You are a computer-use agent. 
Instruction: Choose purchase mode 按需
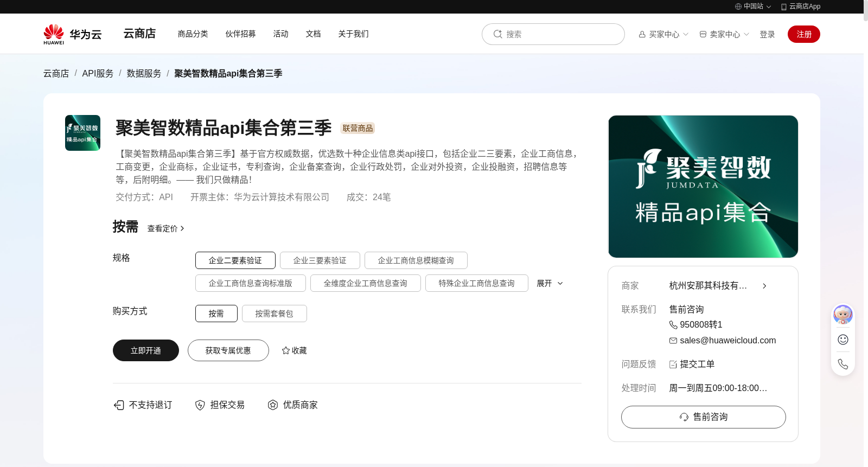coord(216,314)
